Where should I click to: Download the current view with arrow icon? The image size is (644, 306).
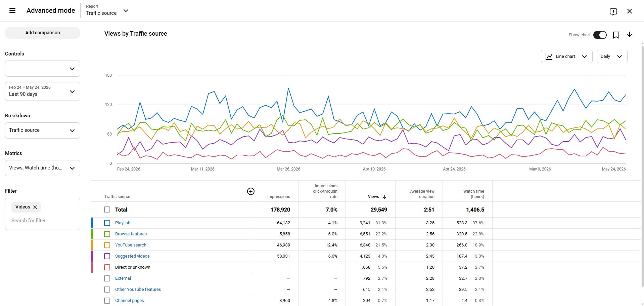coord(630,35)
